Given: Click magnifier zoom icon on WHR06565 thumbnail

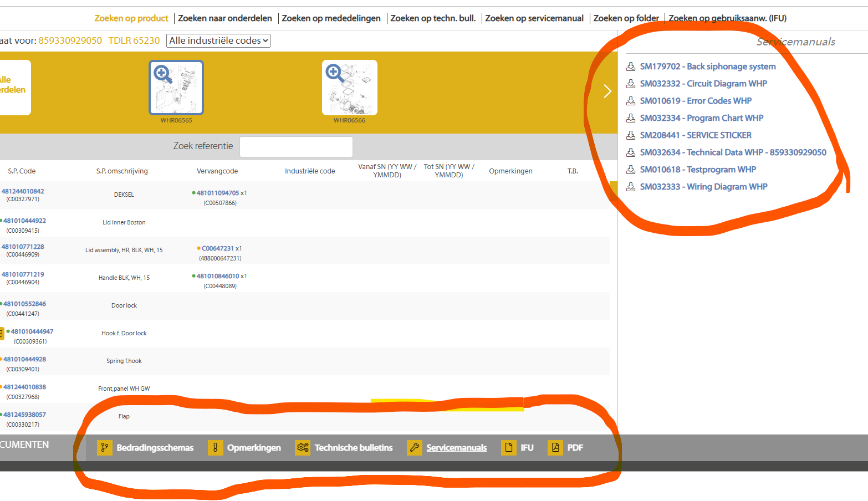Looking at the screenshot, I should 162,73.
